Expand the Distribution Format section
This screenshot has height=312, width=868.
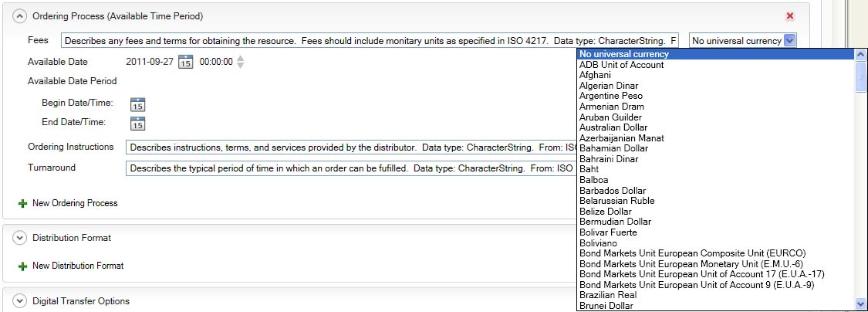point(20,239)
